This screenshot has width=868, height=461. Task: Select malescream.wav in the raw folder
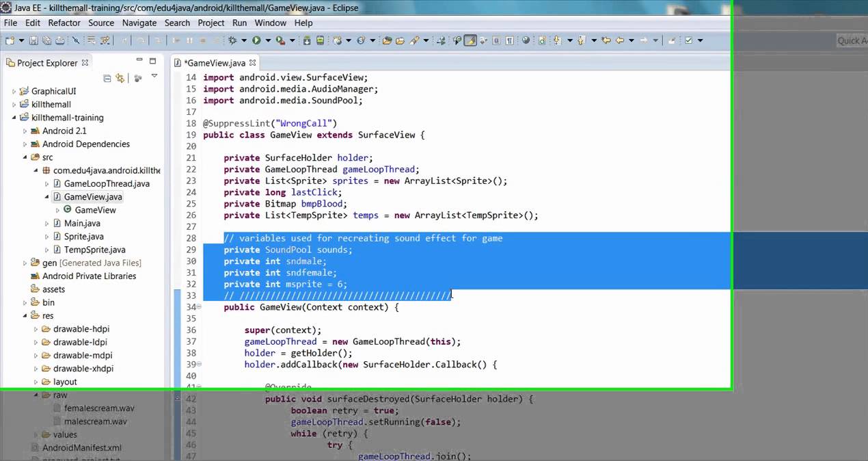point(95,421)
